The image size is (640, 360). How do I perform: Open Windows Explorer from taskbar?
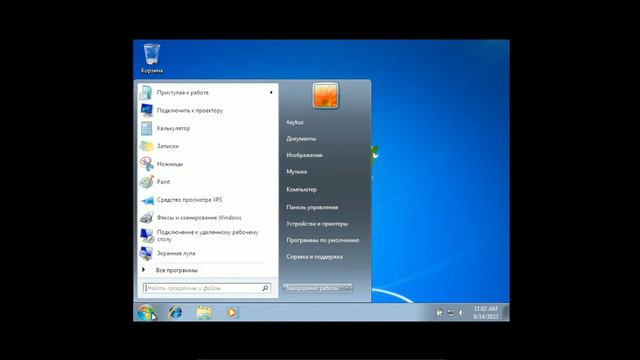coord(204,313)
